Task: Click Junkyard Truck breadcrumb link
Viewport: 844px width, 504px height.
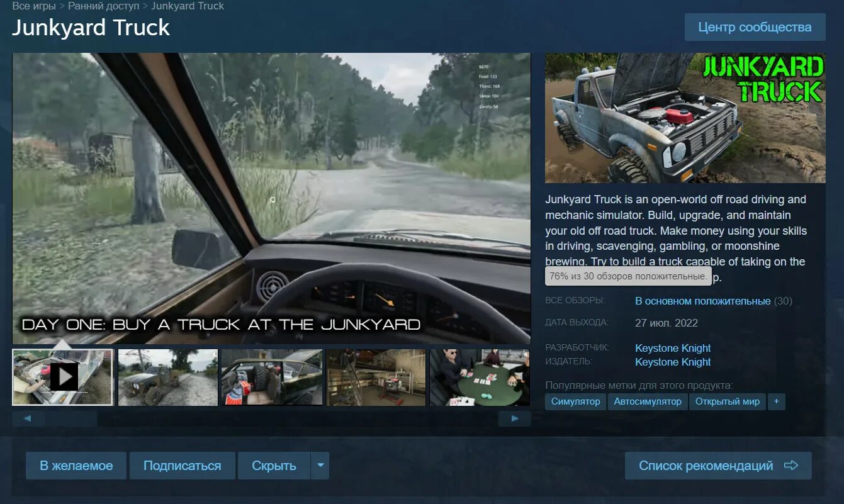Action: 188,6
